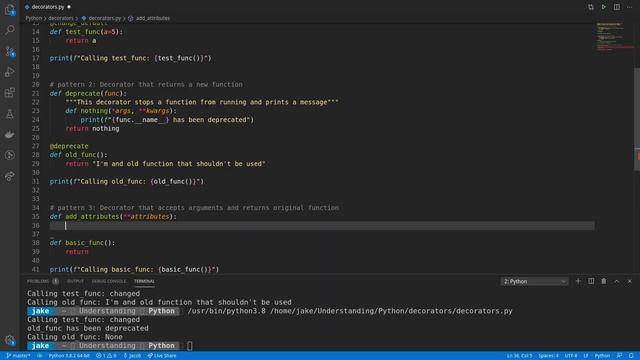Viewport: 640px width, 360px height.
Task: Maximize the panel with the chevron up
Action: (x=617, y=281)
